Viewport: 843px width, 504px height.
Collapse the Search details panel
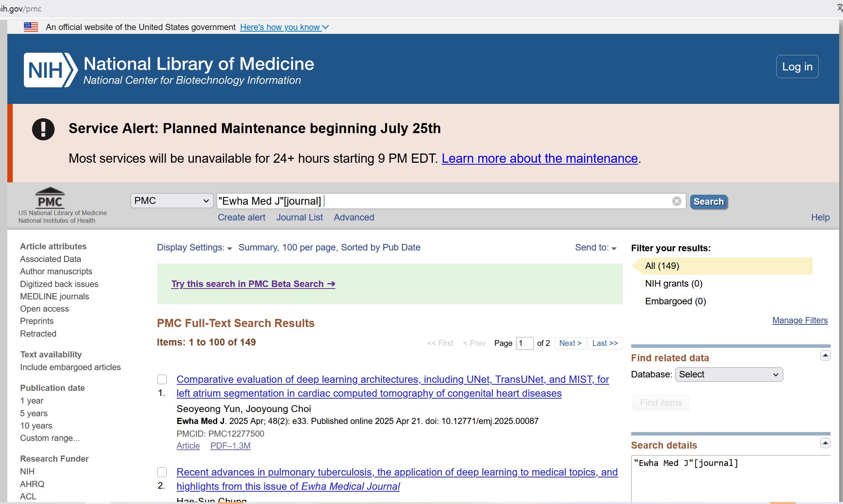click(825, 443)
